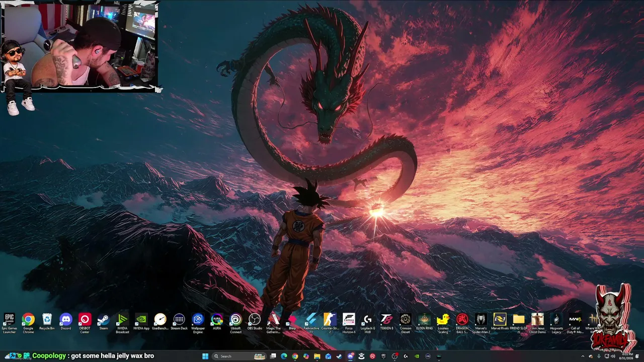
Task: Select the Steam desktop shortcut
Action: click(x=103, y=322)
